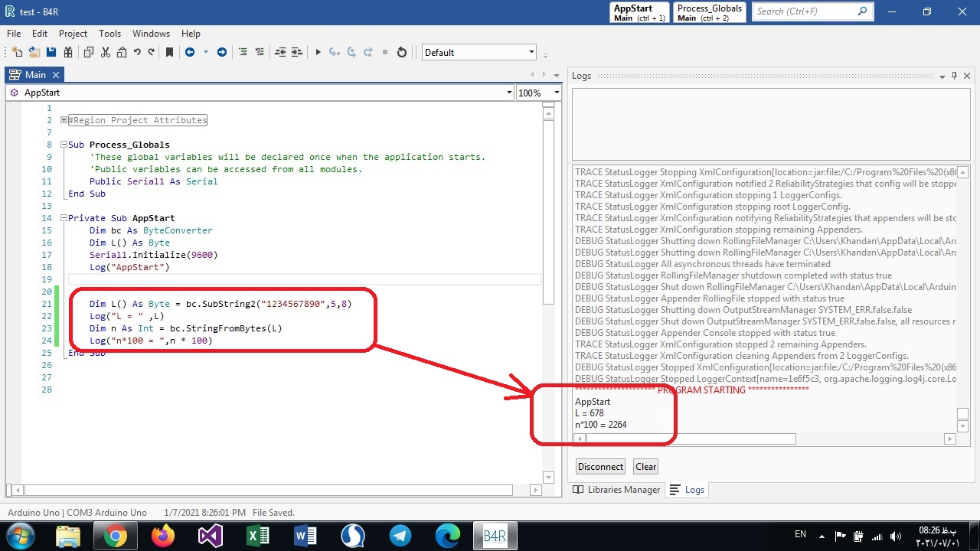Cut selection with the scissors icon
Image resolution: width=980 pixels, height=551 pixels.
click(x=105, y=52)
